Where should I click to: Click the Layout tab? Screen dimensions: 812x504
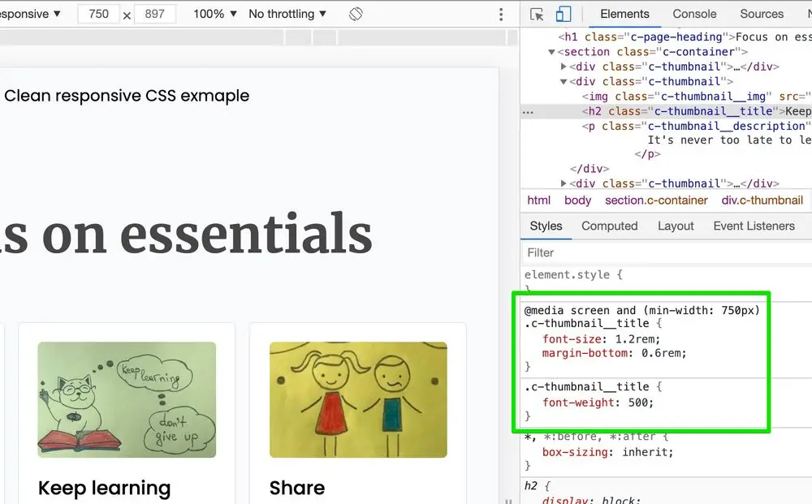(x=676, y=226)
